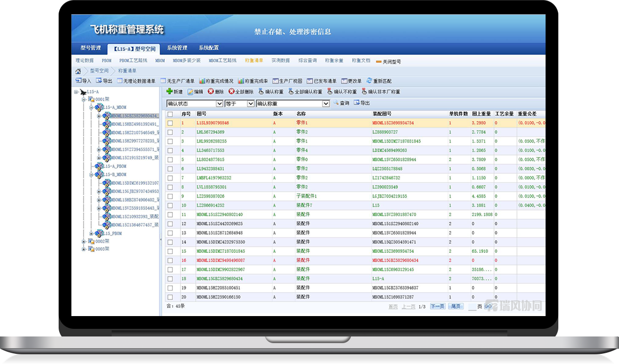619x364 pixels.
Task: Click the page number input field
Action: click(x=472, y=306)
